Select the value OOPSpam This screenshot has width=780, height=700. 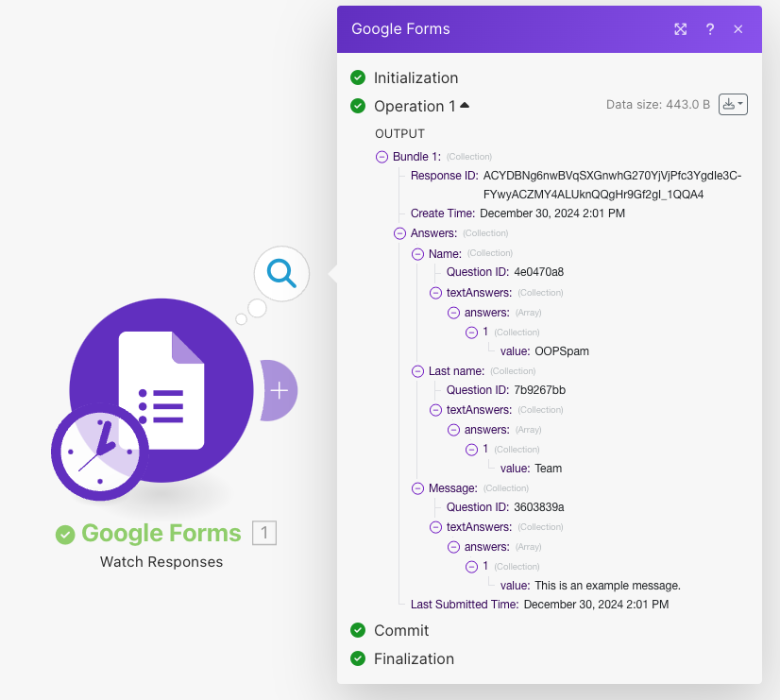[562, 351]
